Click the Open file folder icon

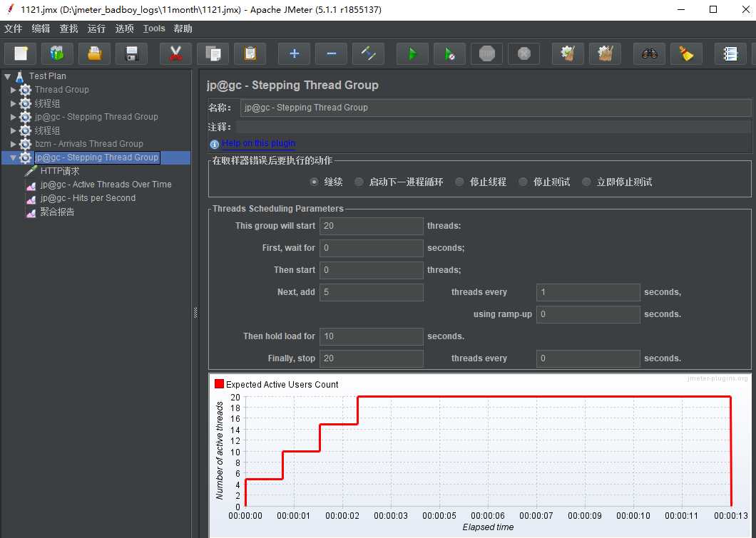click(x=94, y=53)
